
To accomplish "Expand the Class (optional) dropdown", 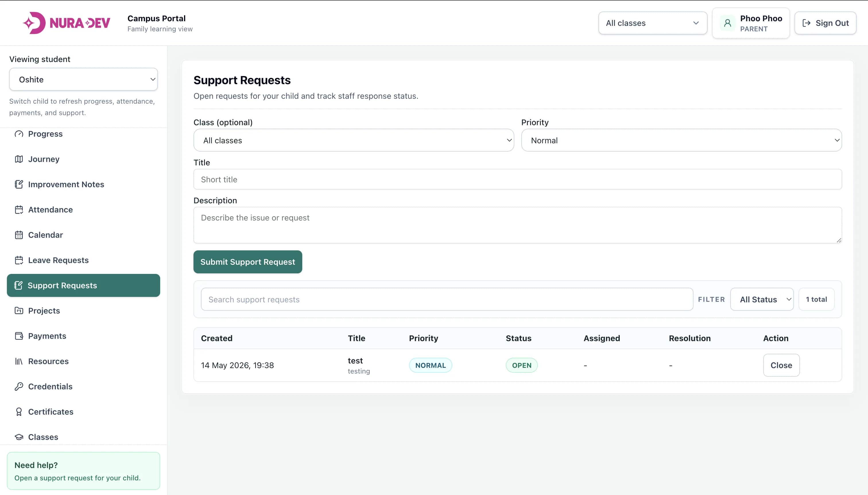I will pos(354,140).
